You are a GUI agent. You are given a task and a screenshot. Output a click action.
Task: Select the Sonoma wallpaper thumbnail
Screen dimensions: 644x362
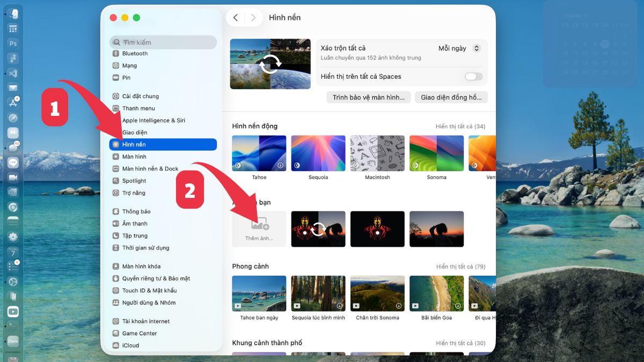point(436,153)
